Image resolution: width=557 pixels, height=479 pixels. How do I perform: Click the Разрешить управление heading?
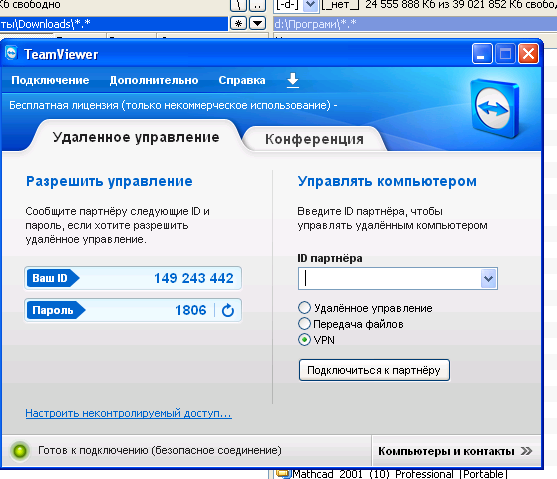point(109,181)
